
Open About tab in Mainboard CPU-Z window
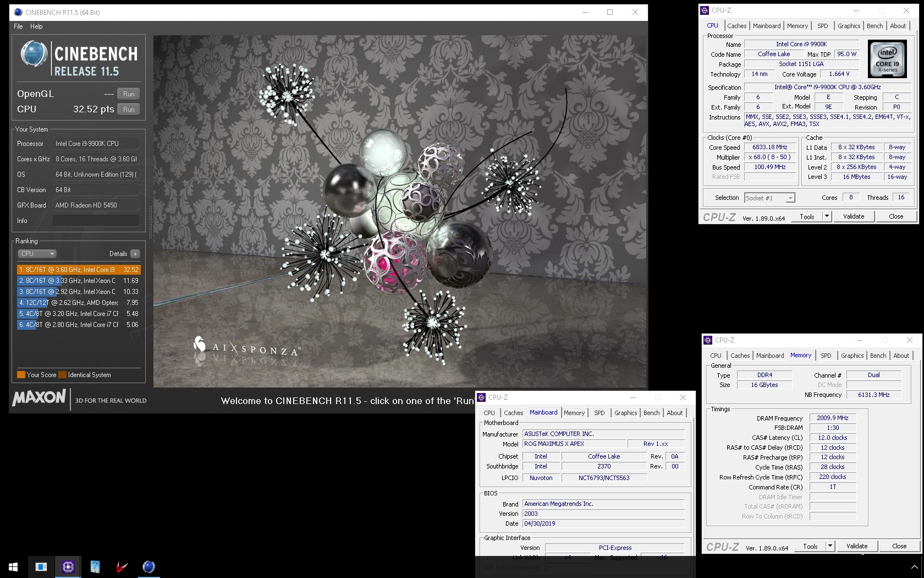coord(674,413)
